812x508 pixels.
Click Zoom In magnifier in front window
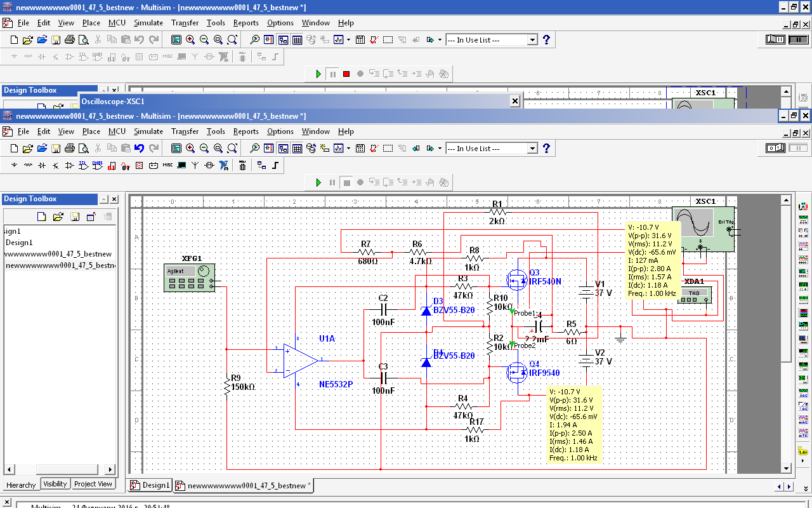coord(190,149)
